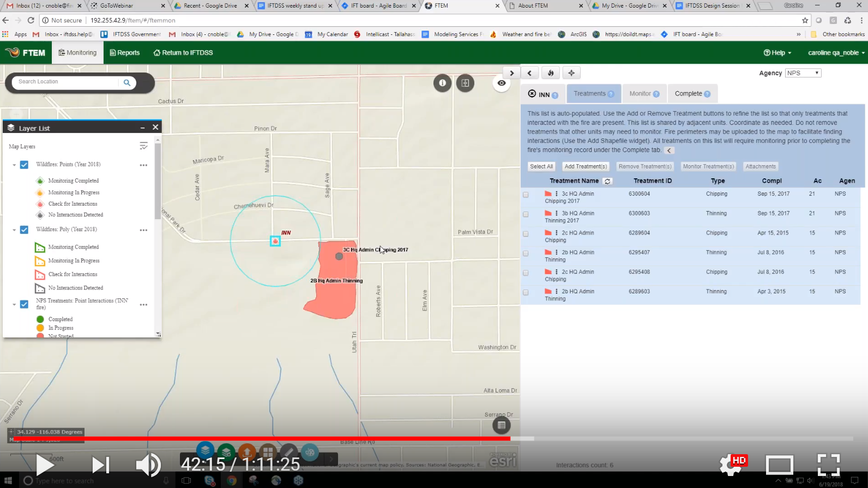The width and height of the screenshot is (868, 488).
Task: Toggle the eye visibility map button
Action: (x=502, y=83)
